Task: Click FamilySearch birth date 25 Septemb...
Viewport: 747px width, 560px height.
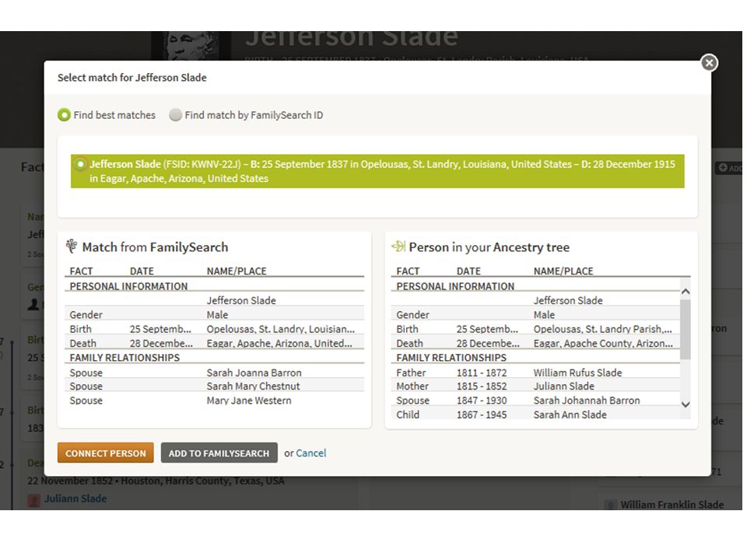Action: [160, 329]
